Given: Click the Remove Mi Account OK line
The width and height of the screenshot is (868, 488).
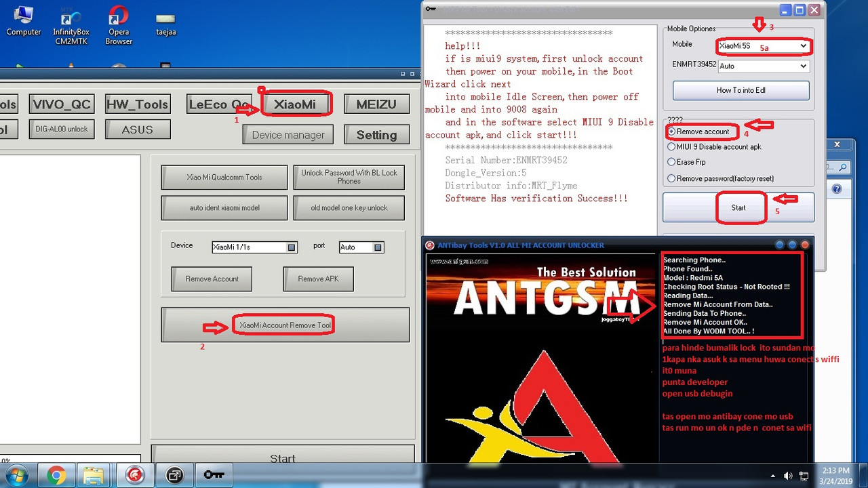Looking at the screenshot, I should 705,322.
